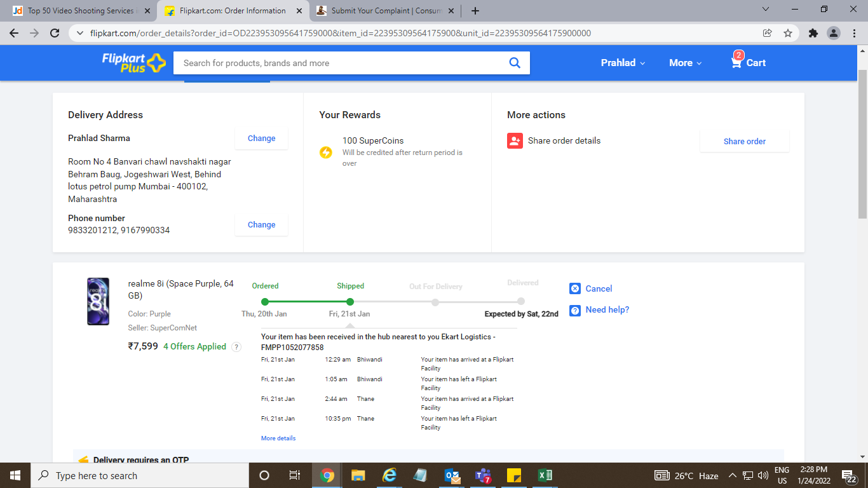Click the Share order button
868x488 pixels.
coord(744,142)
